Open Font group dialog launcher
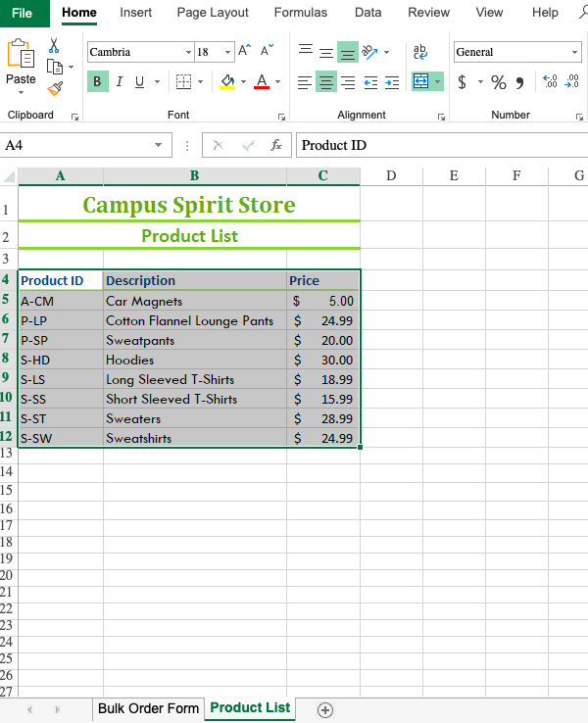This screenshot has width=588, height=723. click(x=281, y=118)
